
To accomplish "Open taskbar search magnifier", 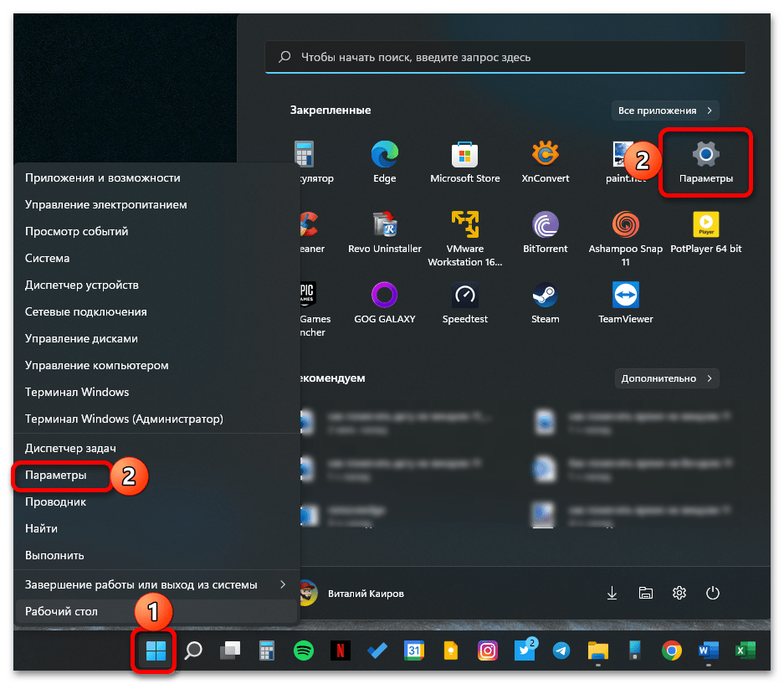I will tap(193, 651).
